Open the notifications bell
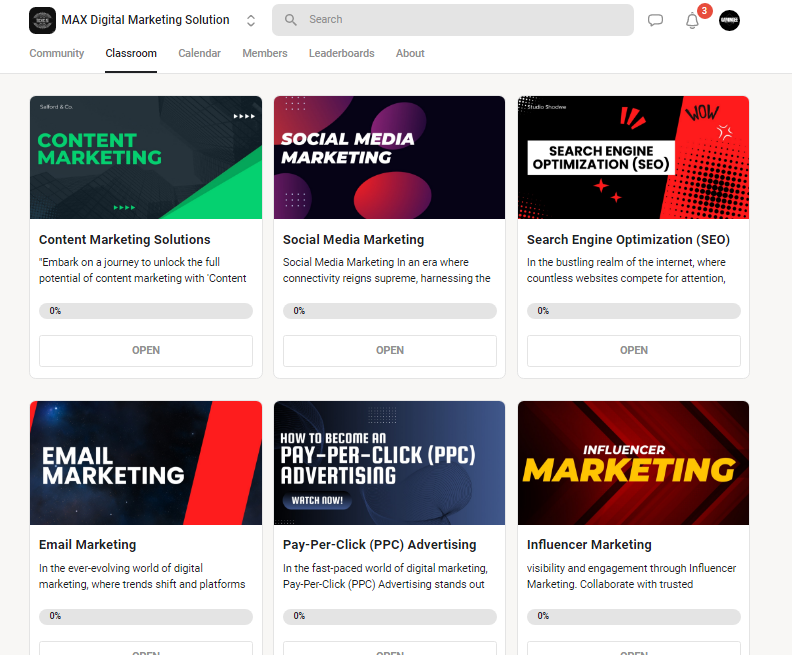792x655 pixels. [692, 21]
